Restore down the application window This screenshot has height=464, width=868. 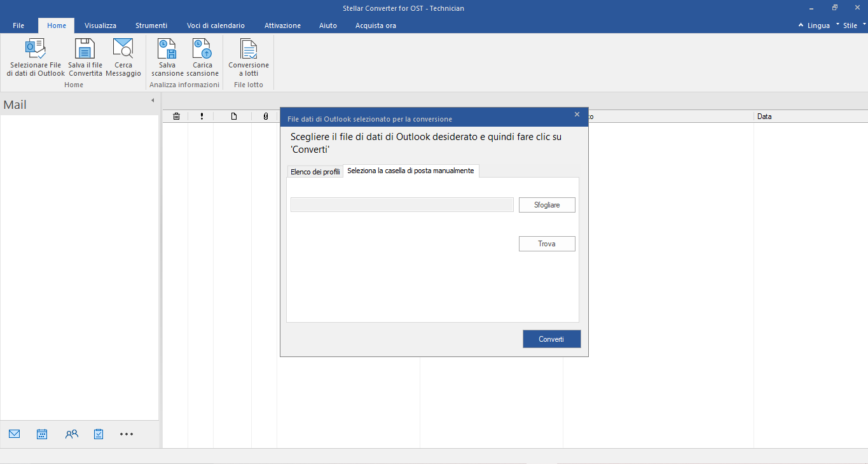click(x=835, y=8)
